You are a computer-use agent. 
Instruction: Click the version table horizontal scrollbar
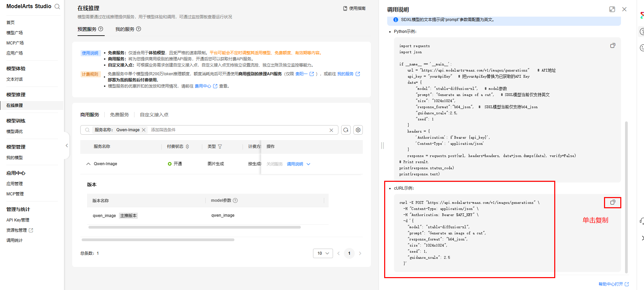click(x=194, y=227)
